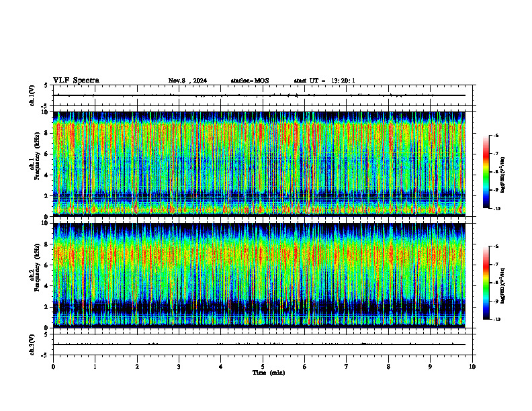532x411 pixels.
Task: Click the 'VLF Spectra' plot title
Action: pos(76,81)
